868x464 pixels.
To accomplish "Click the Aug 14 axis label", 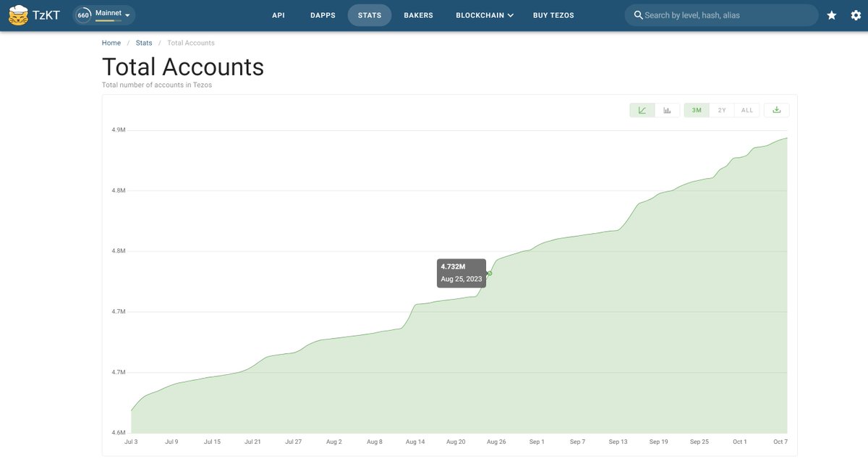I will [x=415, y=441].
